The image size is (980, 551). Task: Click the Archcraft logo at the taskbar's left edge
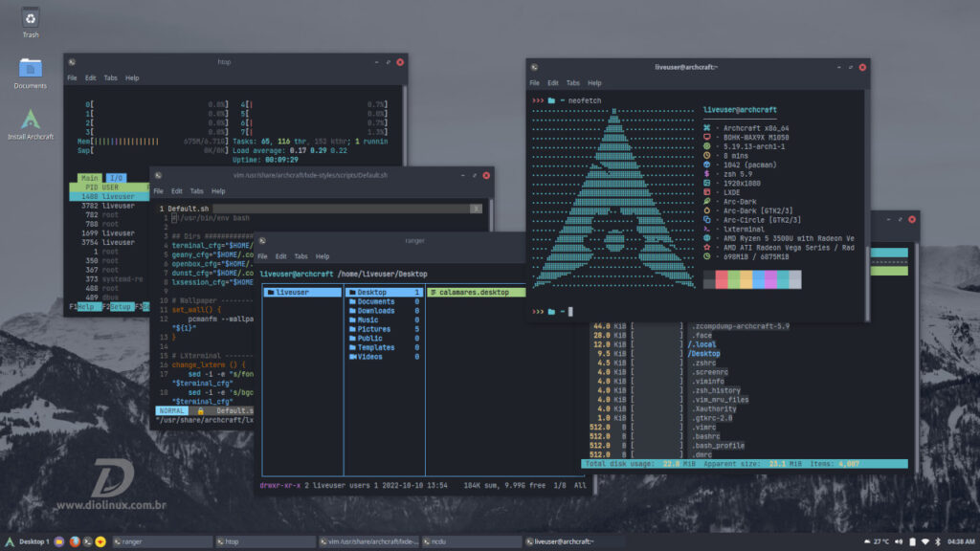[x=9, y=540]
